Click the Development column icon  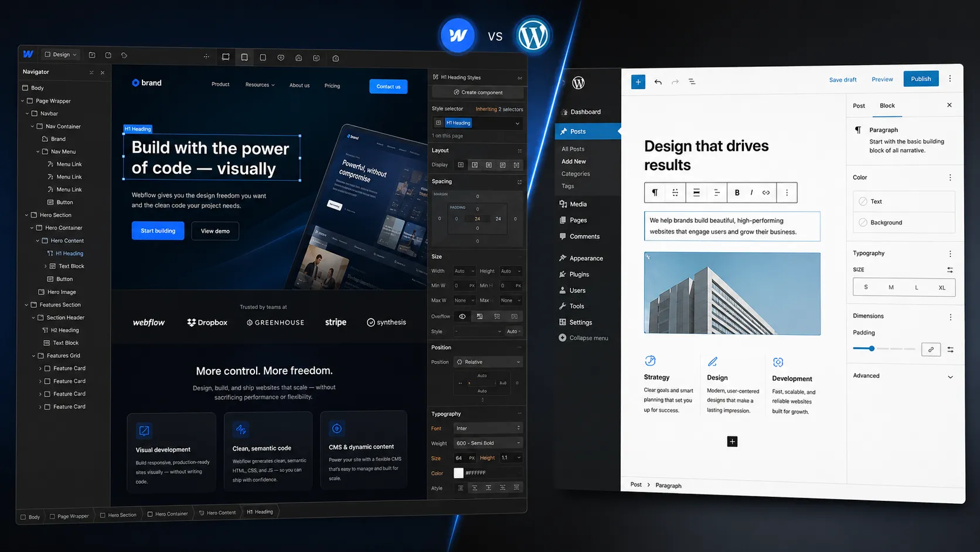pos(778,362)
